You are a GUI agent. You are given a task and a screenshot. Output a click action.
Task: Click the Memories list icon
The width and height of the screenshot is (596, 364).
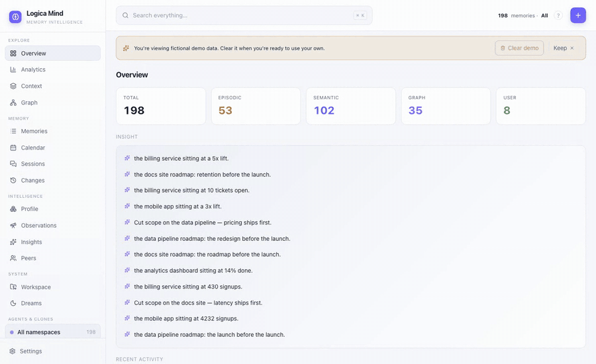click(x=13, y=131)
